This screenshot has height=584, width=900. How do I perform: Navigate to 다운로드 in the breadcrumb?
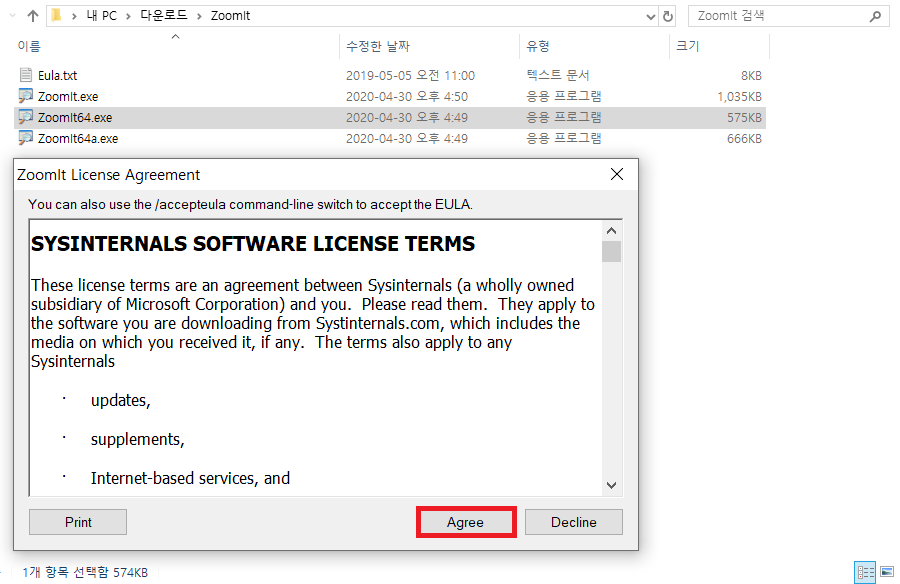pos(164,16)
